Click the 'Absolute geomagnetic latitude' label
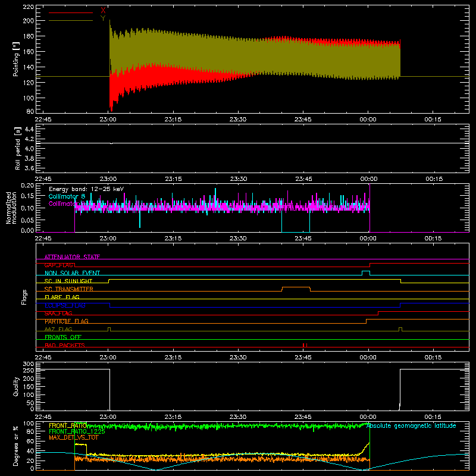476x476 pixels. 411,425
